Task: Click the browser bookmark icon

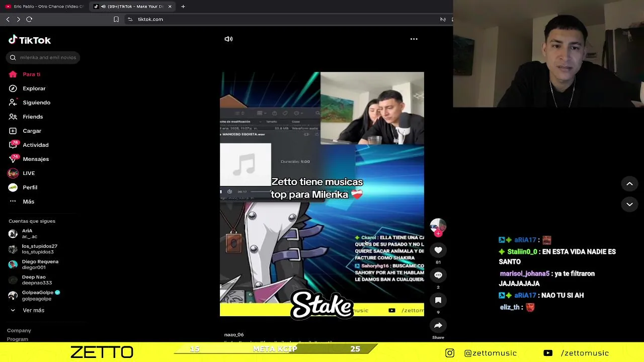Action: point(116,19)
